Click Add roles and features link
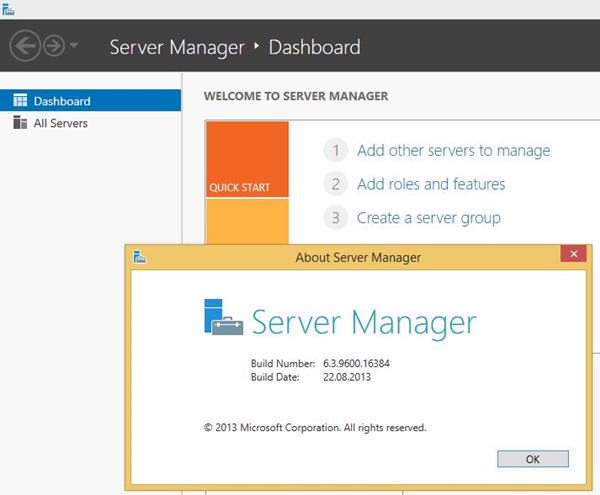 tap(431, 184)
